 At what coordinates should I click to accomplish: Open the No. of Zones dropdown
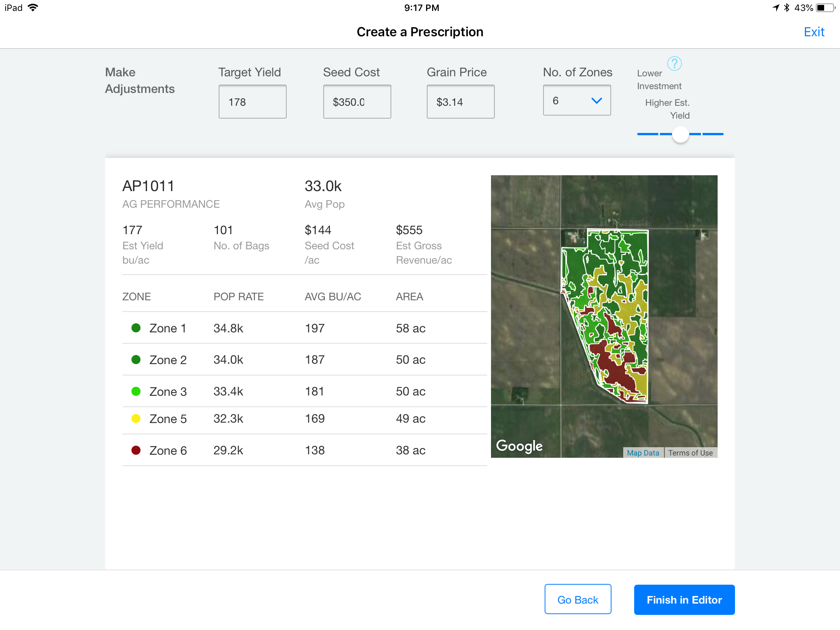click(576, 100)
